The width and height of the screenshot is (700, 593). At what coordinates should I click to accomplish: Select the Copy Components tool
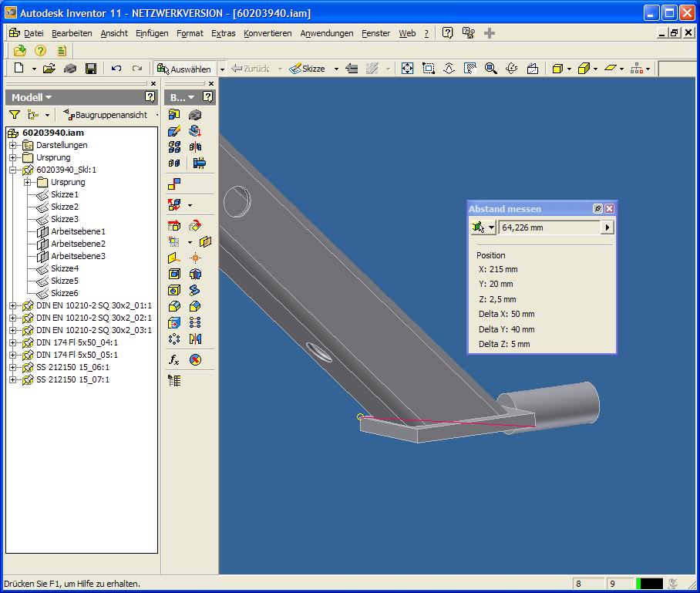point(174,163)
